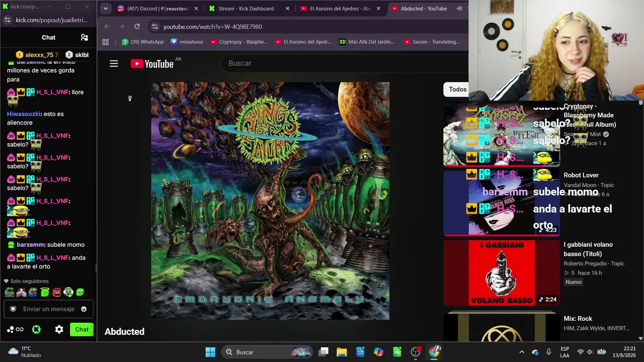The width and height of the screenshot is (644, 362).
Task: Reload the YouTube page
Action: pos(137,26)
